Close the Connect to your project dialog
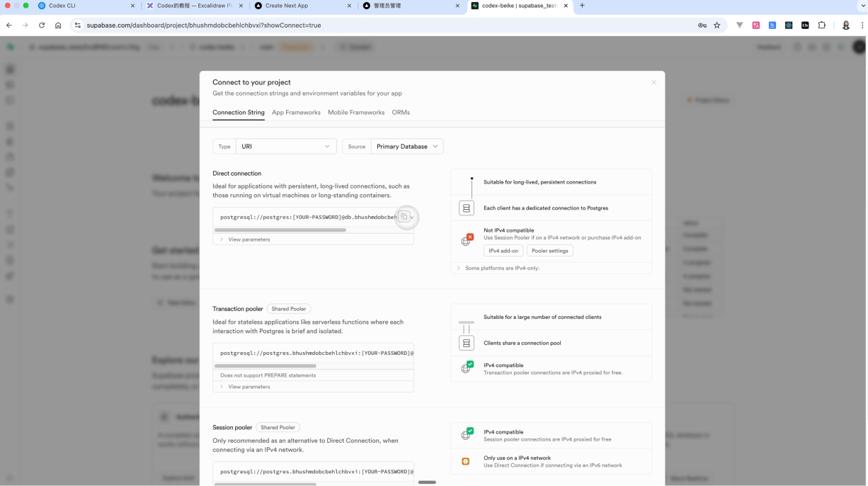 [x=653, y=82]
